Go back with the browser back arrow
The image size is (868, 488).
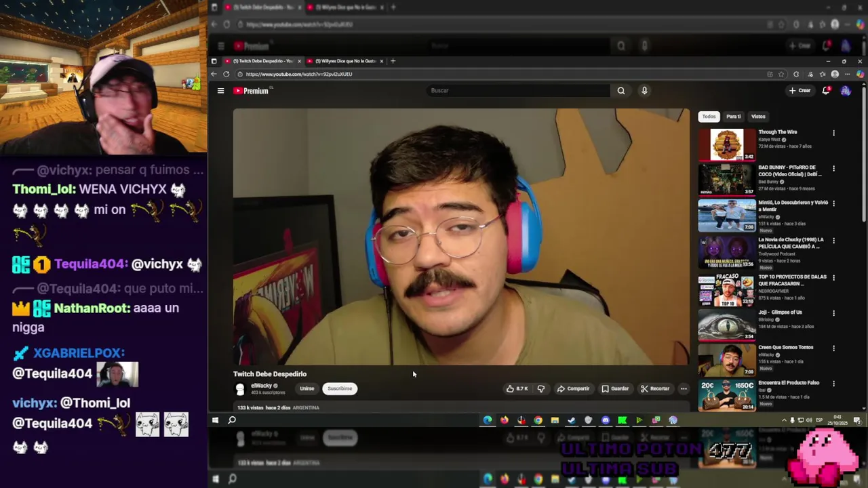point(214,74)
